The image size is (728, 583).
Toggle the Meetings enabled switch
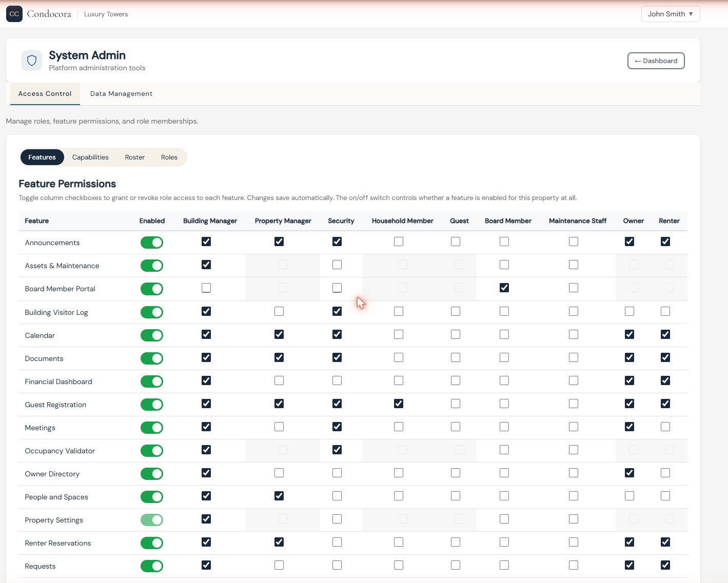[x=152, y=428]
